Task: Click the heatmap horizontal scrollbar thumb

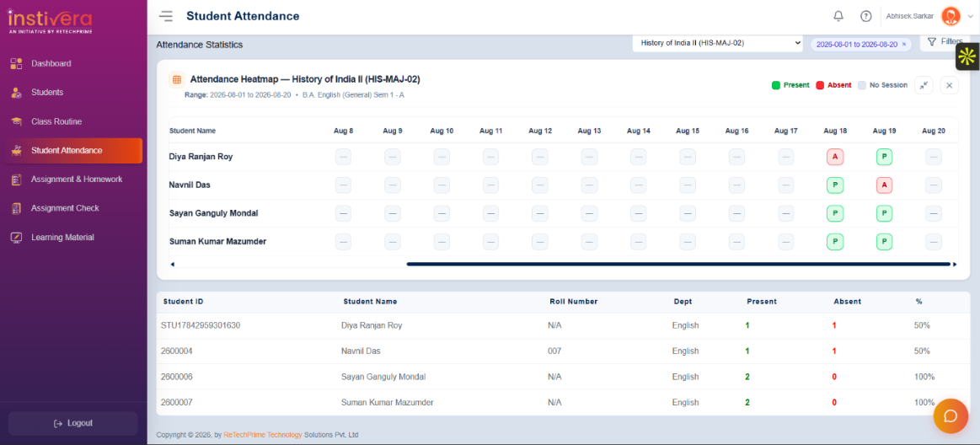Action: (x=678, y=265)
